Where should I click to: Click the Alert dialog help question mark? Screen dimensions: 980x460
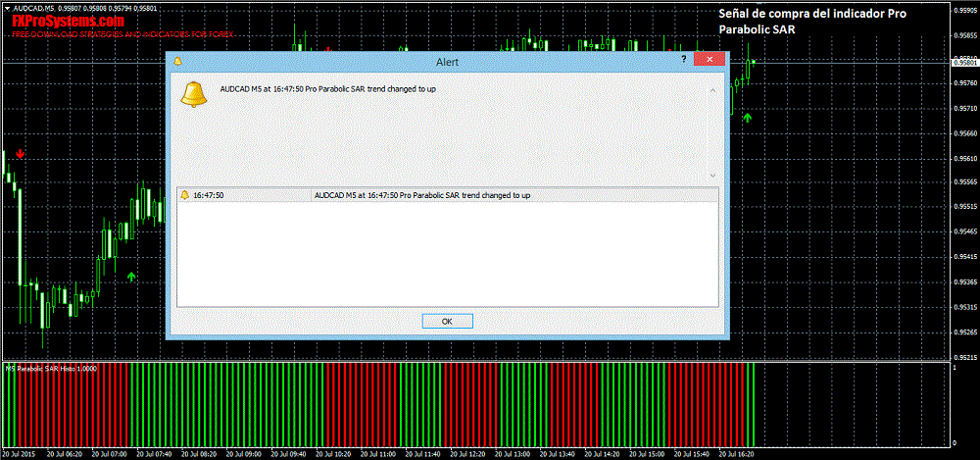coord(683,60)
